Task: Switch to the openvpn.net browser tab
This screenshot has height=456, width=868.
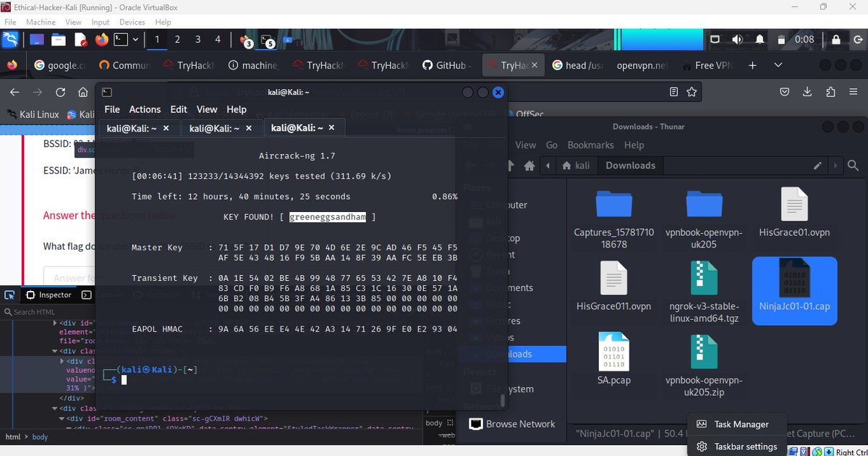Action: click(642, 65)
